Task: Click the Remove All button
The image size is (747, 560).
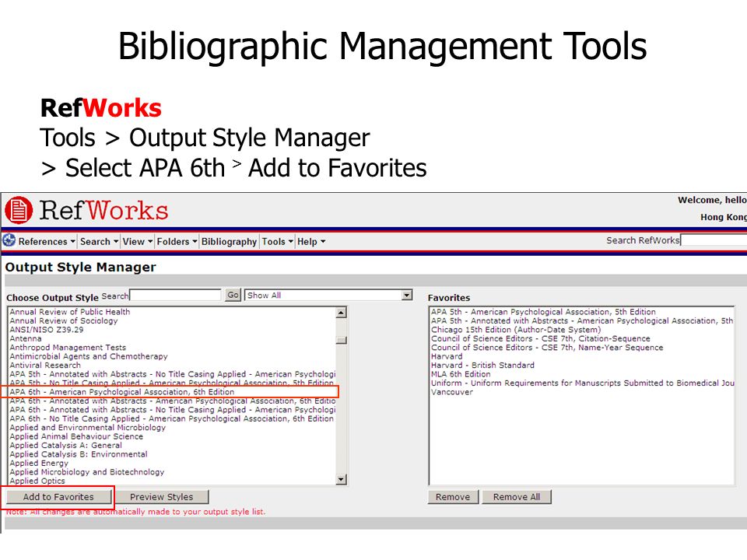Action: tap(517, 497)
